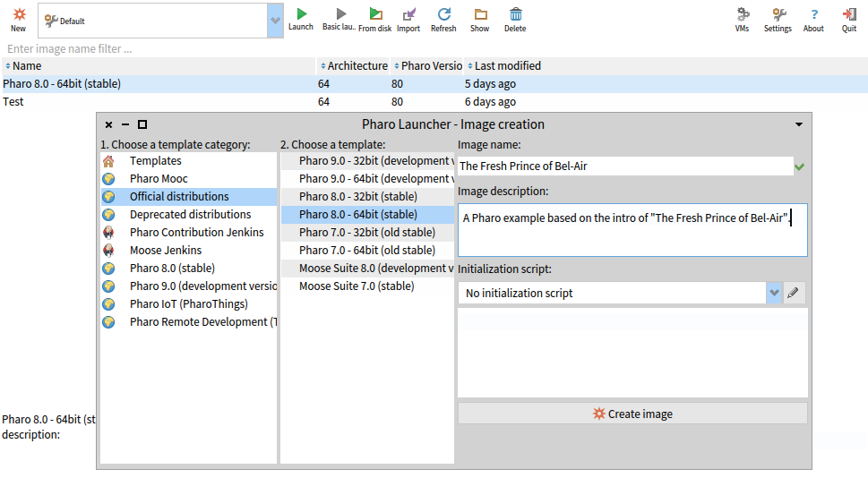
Task: Select the Official distributions category
Action: coord(189,197)
